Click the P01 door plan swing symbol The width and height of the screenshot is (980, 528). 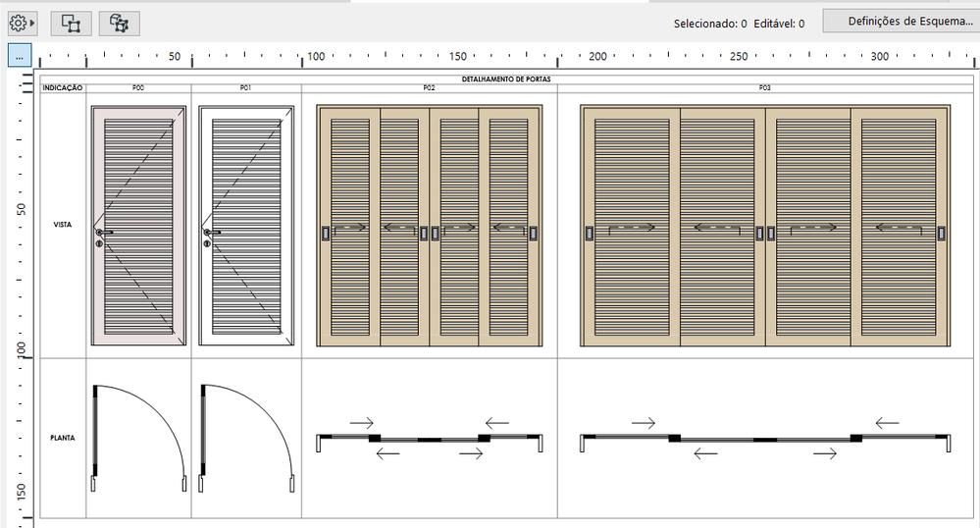(246, 438)
